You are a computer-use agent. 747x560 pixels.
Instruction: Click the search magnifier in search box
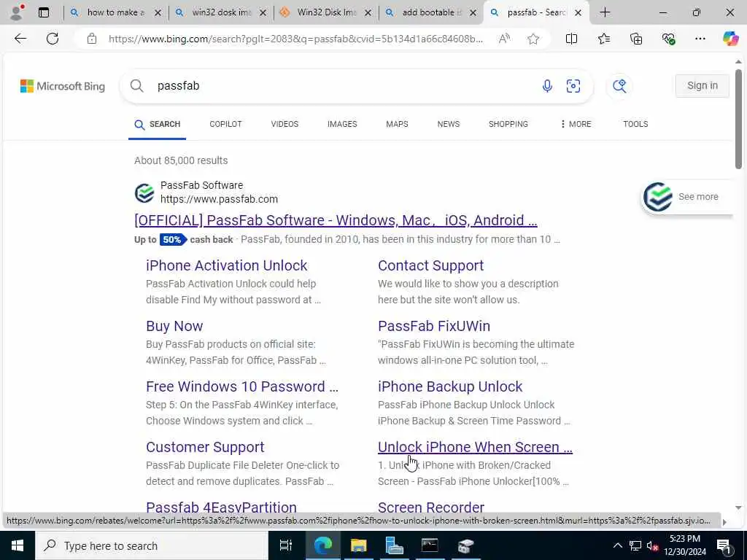point(136,86)
